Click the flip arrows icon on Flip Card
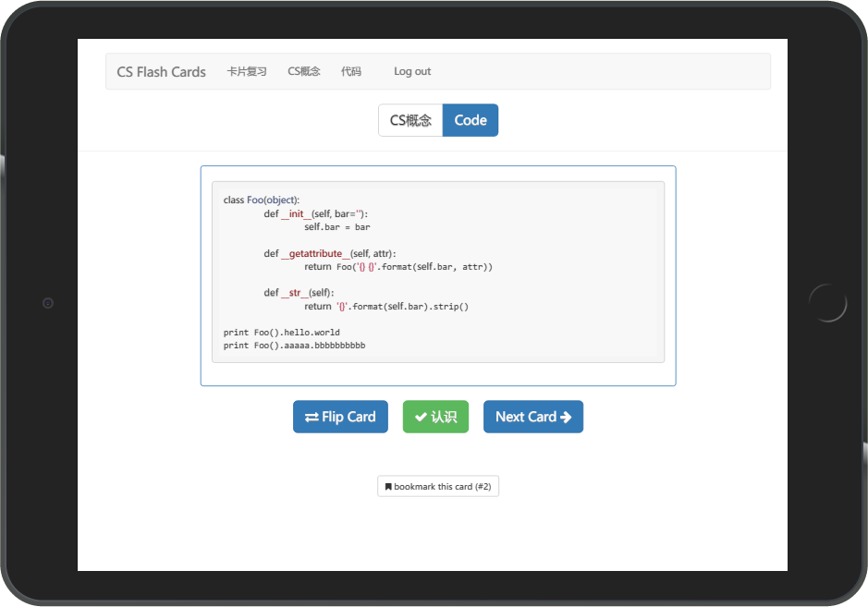 point(312,417)
